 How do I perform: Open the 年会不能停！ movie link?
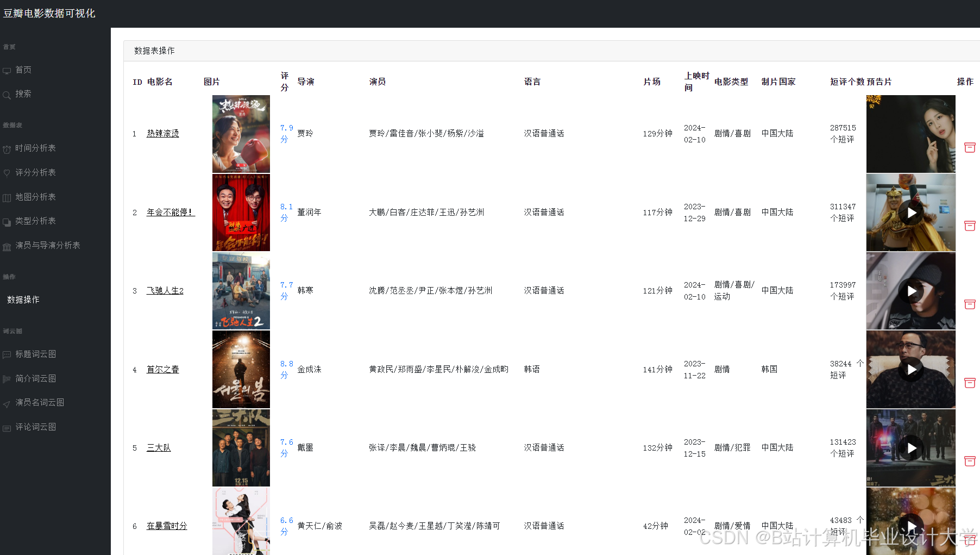pos(170,213)
